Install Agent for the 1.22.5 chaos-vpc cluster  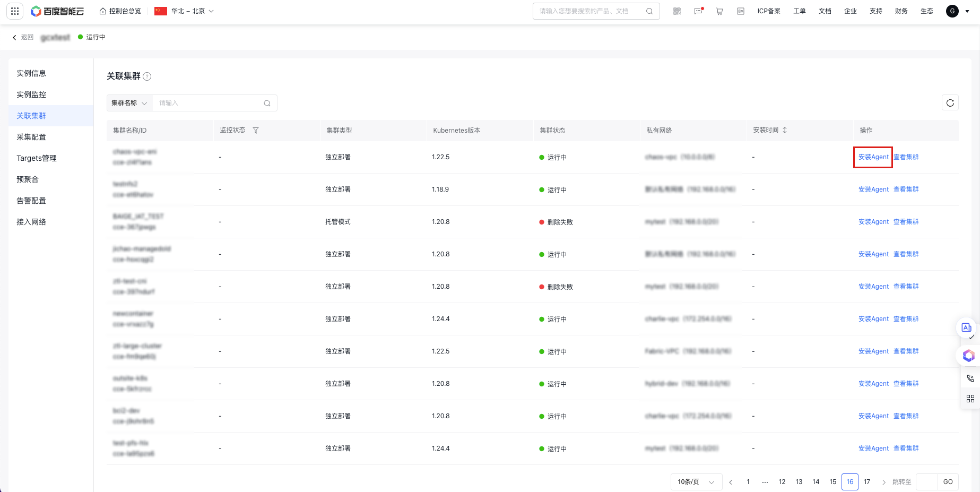pos(873,157)
